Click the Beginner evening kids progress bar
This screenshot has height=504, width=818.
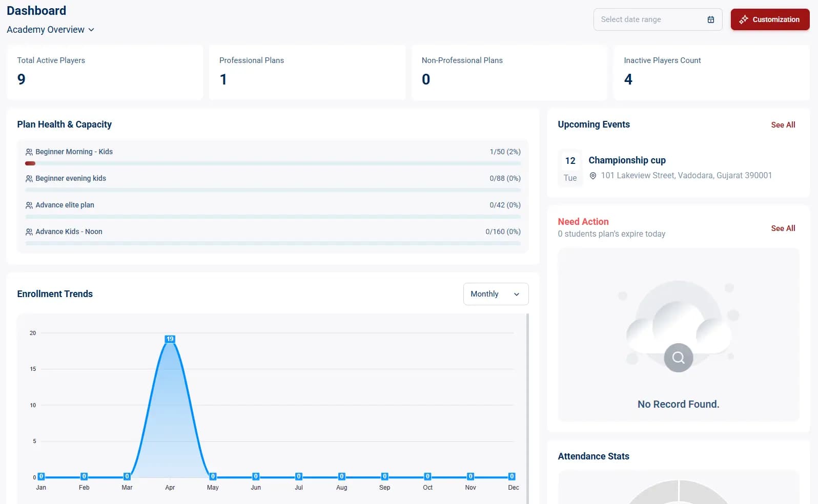pyautogui.click(x=273, y=190)
